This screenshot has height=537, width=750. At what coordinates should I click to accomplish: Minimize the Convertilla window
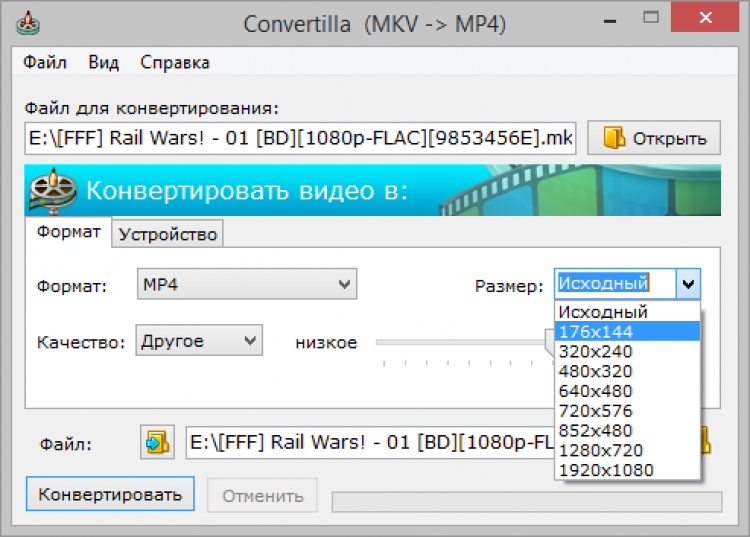609,21
